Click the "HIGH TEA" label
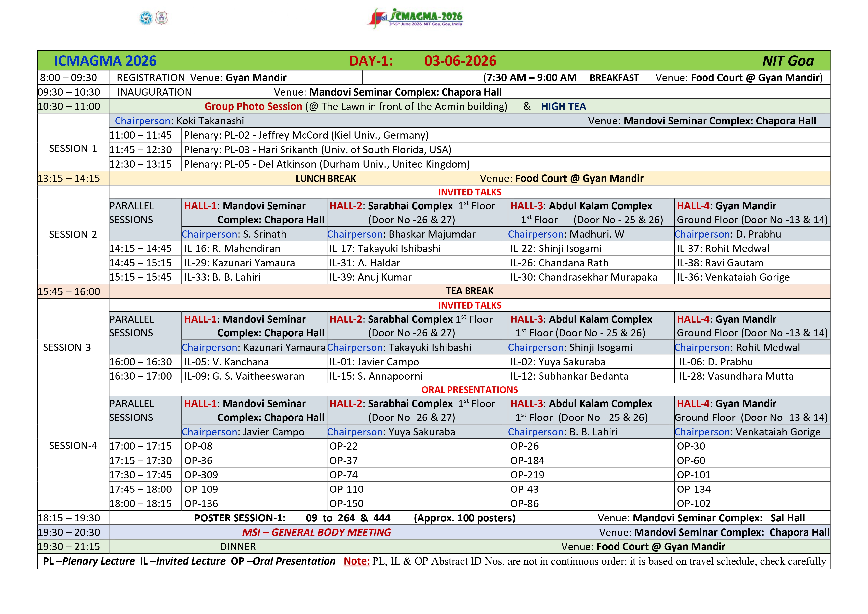Viewport: 868px width, 614px height. [563, 107]
